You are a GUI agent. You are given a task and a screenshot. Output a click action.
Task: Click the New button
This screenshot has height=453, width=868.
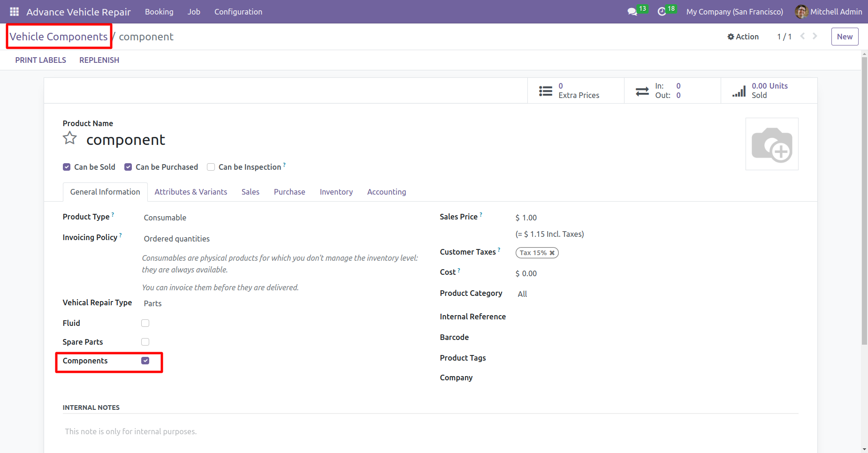(845, 37)
